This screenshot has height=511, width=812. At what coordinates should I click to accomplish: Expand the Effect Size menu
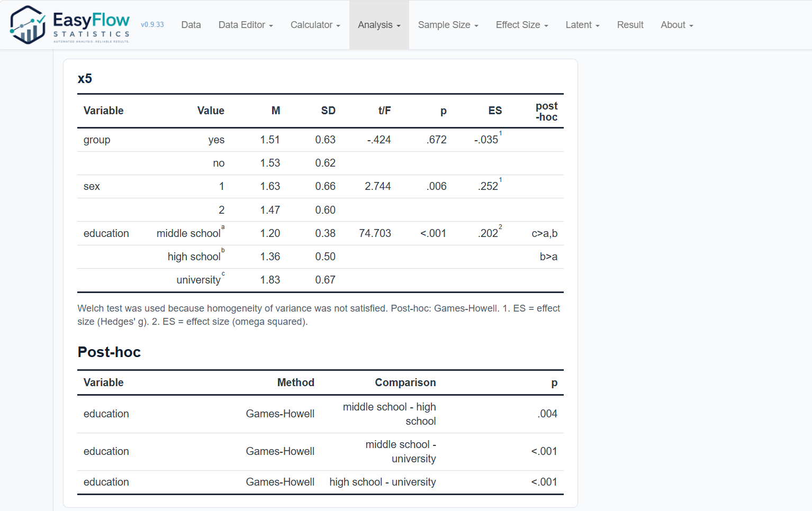point(522,25)
